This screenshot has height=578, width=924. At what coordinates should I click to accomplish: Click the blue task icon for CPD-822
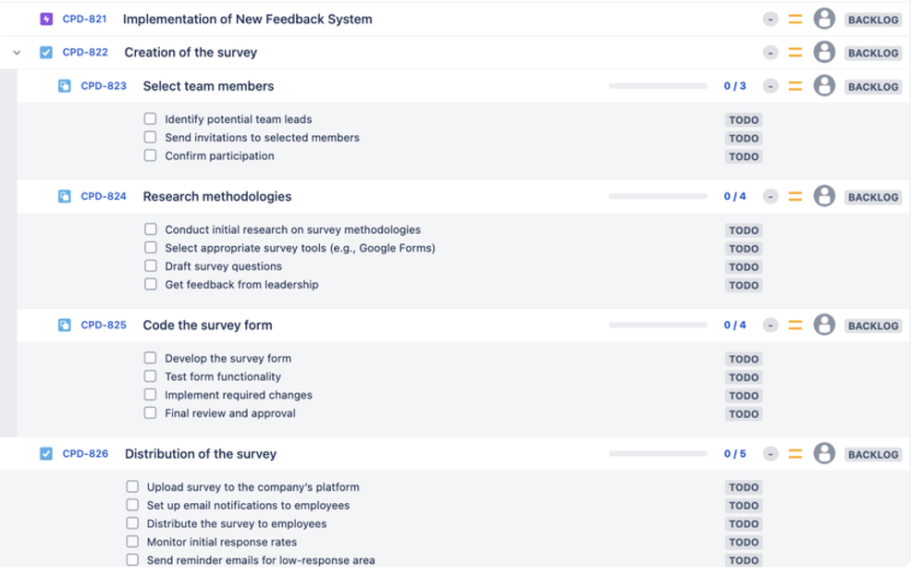(46, 53)
